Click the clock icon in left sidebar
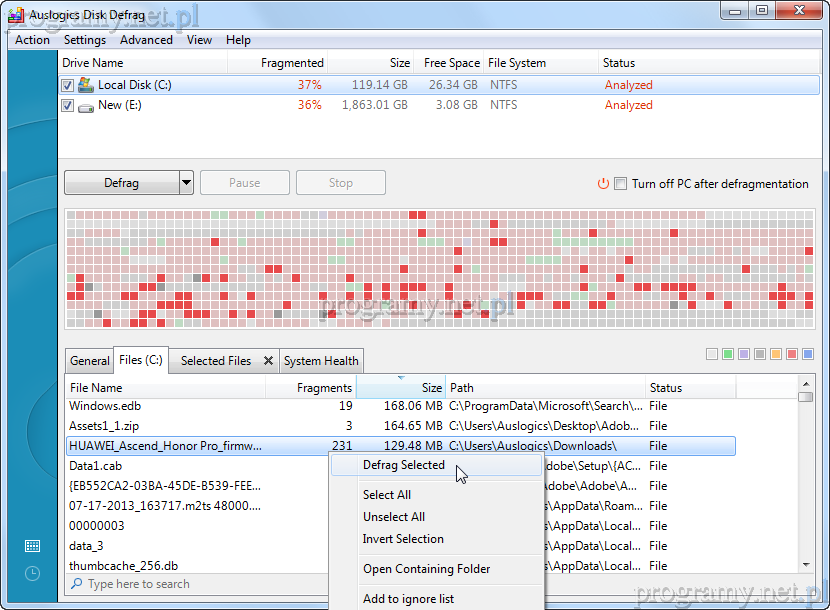This screenshot has width=830, height=610. [32, 573]
